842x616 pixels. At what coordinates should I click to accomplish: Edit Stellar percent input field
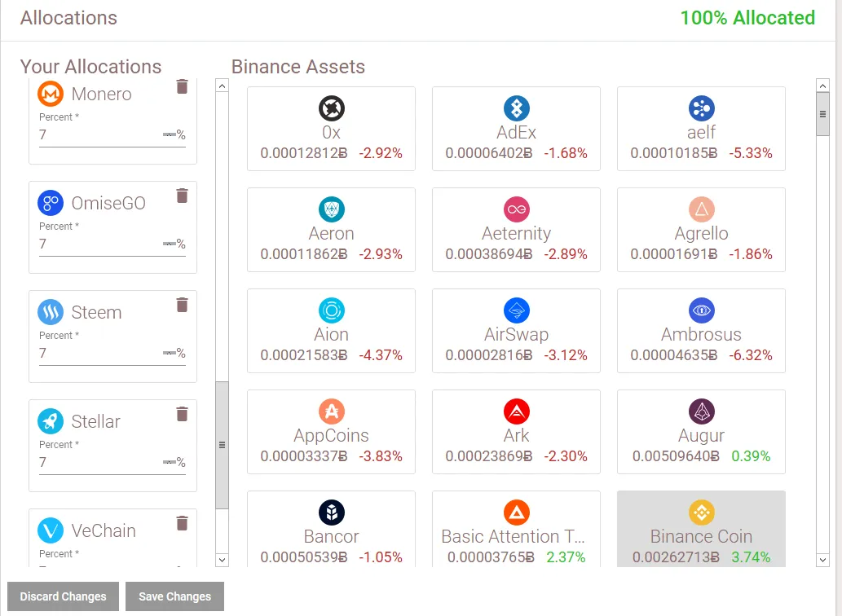112,462
